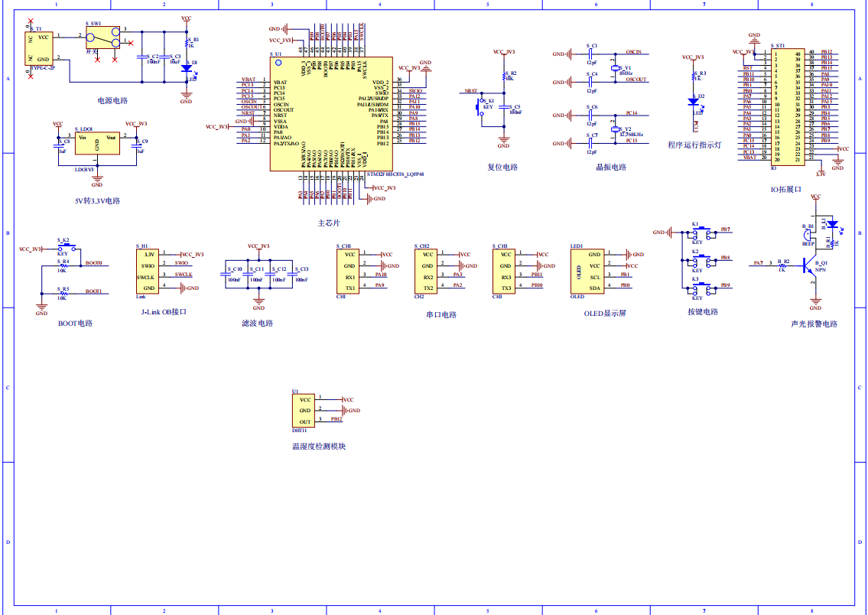The height and width of the screenshot is (615, 868).
Task: Select the 8MHz crystal S_Y1
Action: point(614,69)
